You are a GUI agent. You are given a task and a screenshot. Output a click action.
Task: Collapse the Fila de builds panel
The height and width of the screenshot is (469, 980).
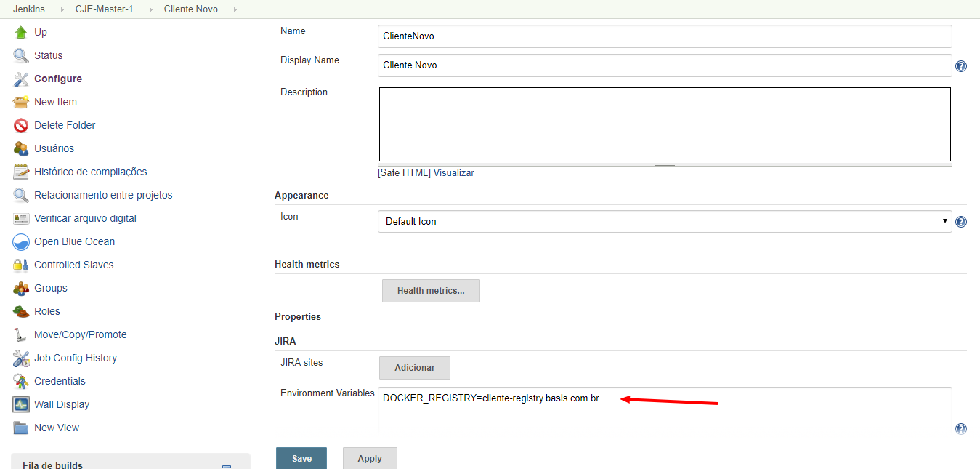pos(226,466)
